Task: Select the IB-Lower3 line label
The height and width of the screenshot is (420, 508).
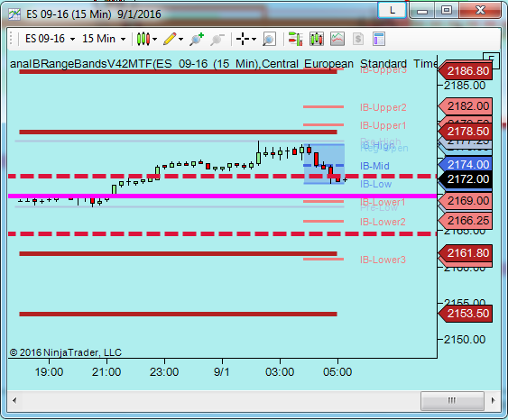Action: 383,260
